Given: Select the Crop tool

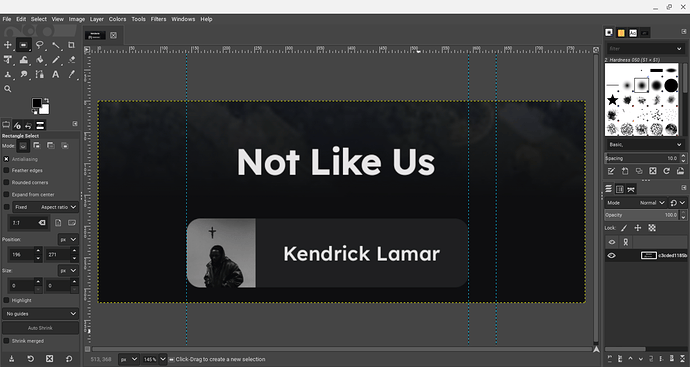Looking at the screenshot, I should coord(71,45).
